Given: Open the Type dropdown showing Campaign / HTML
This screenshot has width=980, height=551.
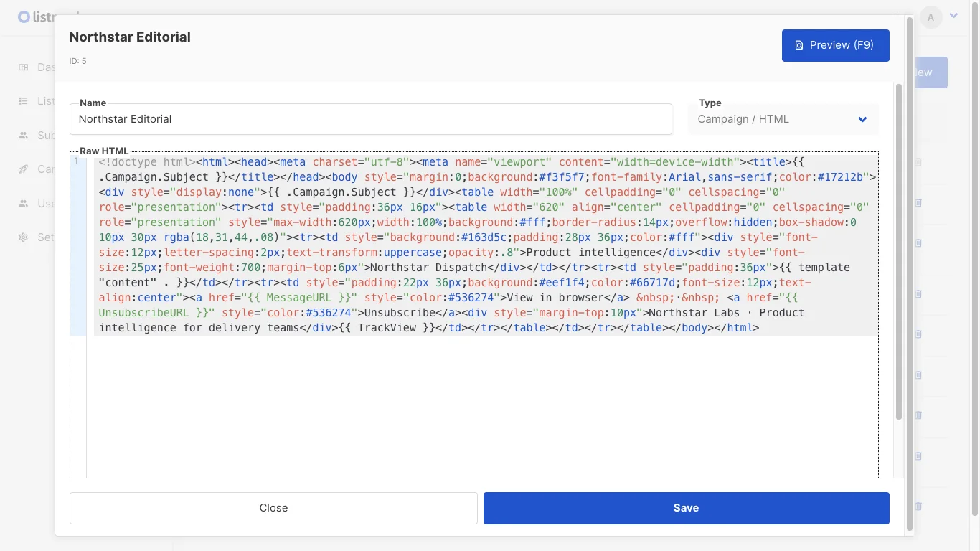Looking at the screenshot, I should (x=783, y=119).
